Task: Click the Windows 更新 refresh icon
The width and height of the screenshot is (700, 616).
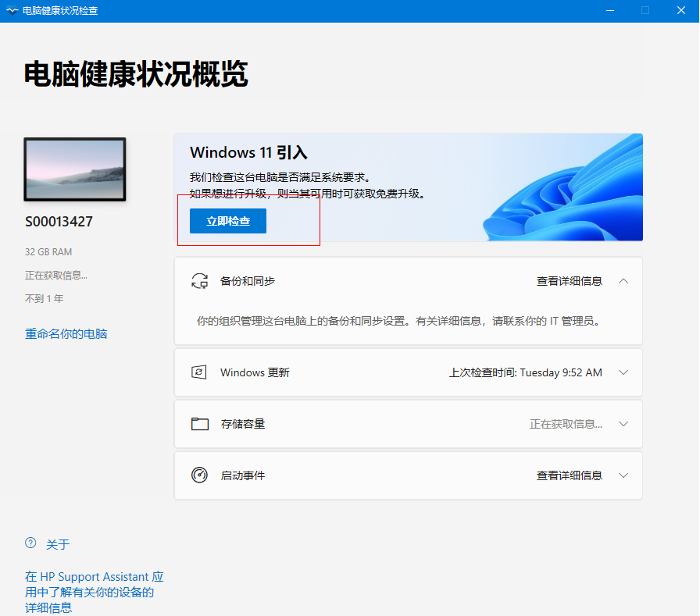Action: click(199, 372)
